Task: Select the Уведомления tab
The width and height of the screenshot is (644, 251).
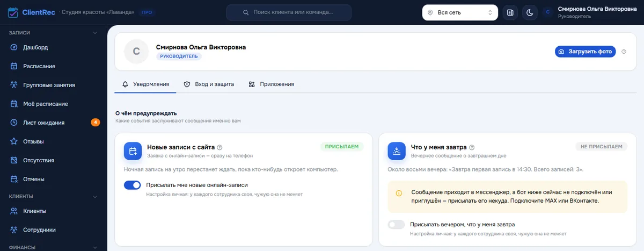Action: (145, 84)
